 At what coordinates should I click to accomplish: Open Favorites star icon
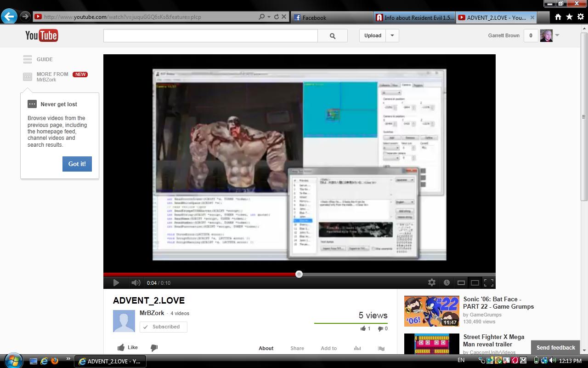coord(569,17)
